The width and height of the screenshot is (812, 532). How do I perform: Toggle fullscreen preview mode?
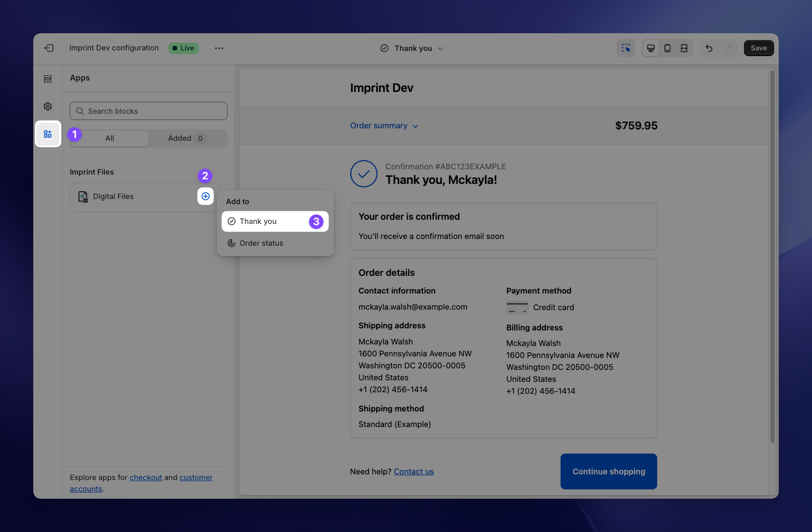(x=684, y=48)
